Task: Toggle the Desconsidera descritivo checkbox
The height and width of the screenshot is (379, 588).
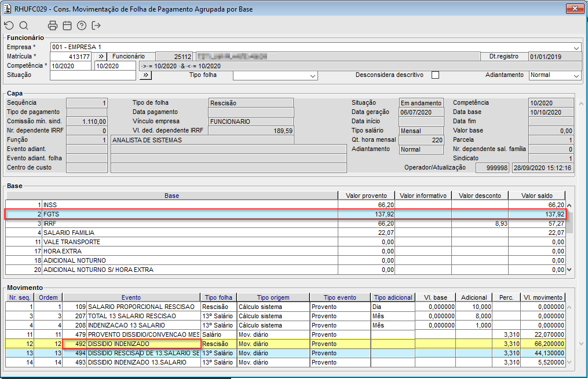Action: click(436, 75)
